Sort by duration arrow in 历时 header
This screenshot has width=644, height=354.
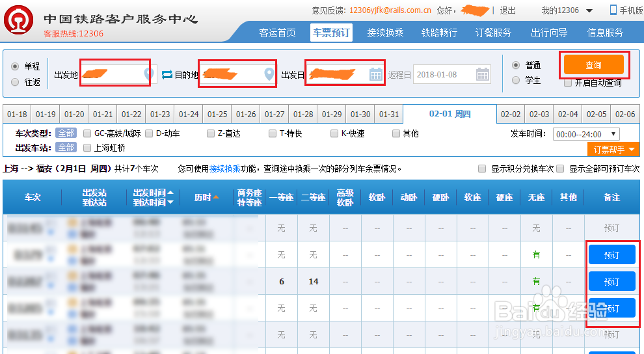[216, 198]
